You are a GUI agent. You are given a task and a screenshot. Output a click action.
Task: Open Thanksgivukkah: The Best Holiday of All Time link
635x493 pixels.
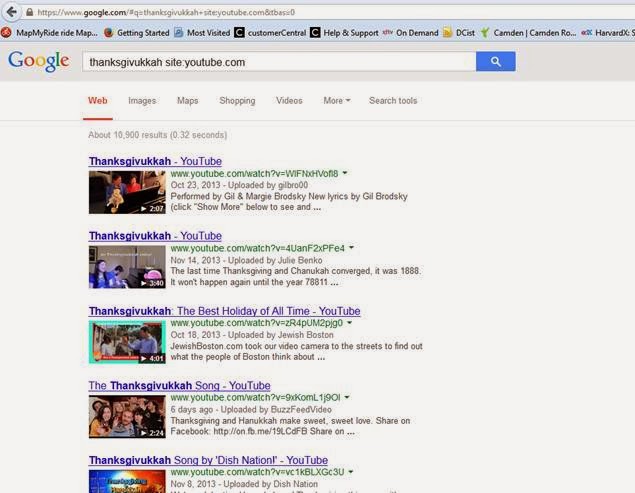pos(224,311)
